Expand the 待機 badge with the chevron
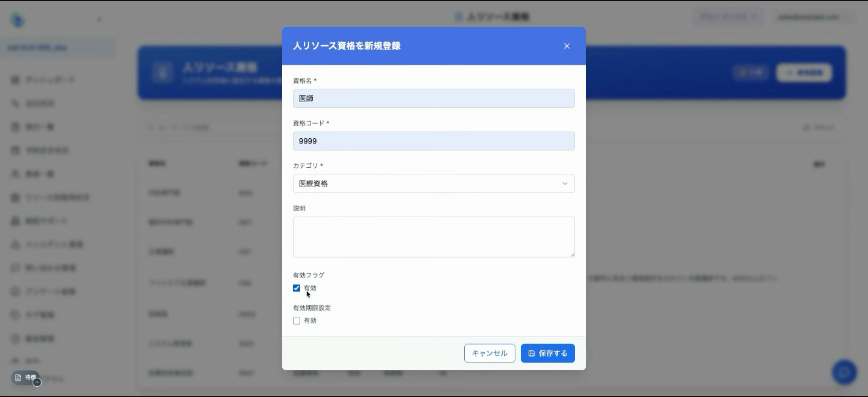Viewport: 868px width, 397px height. 37,383
